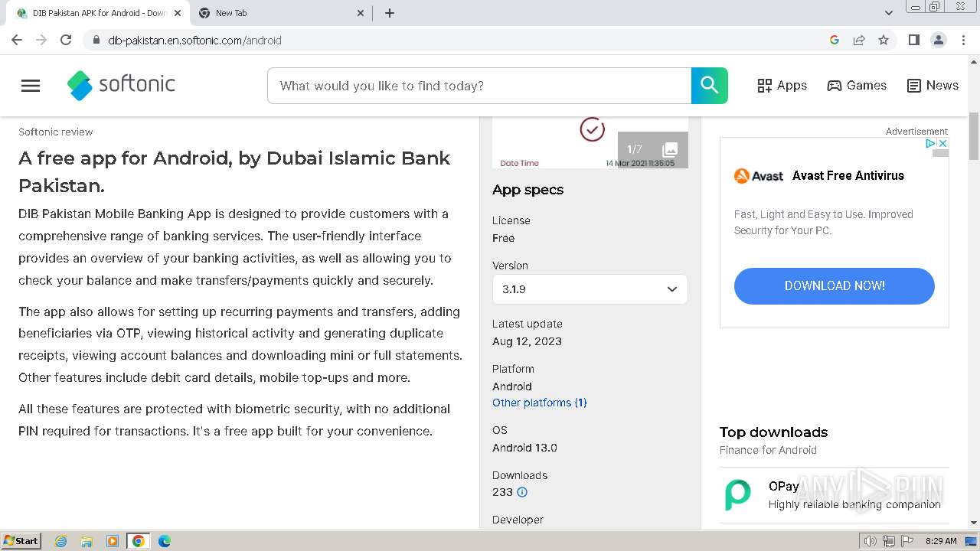Screen dimensions: 980x551
Task: Launch Internet Explorer from taskbar
Action: coord(60,541)
